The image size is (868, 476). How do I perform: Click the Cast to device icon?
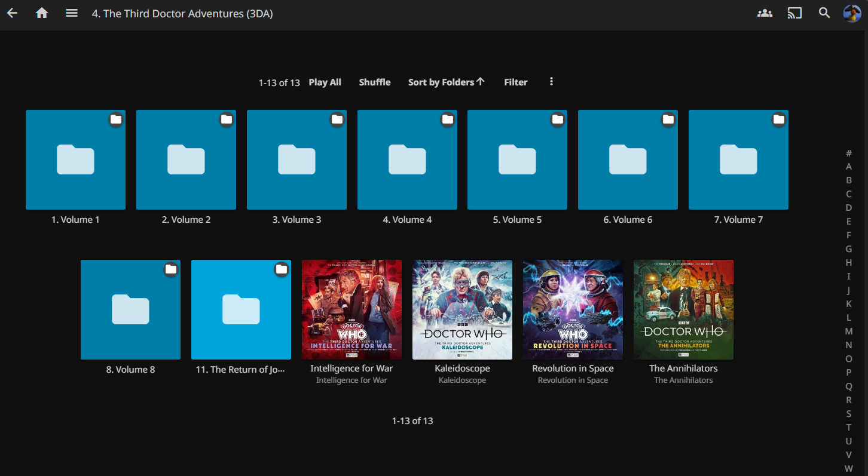coord(794,13)
